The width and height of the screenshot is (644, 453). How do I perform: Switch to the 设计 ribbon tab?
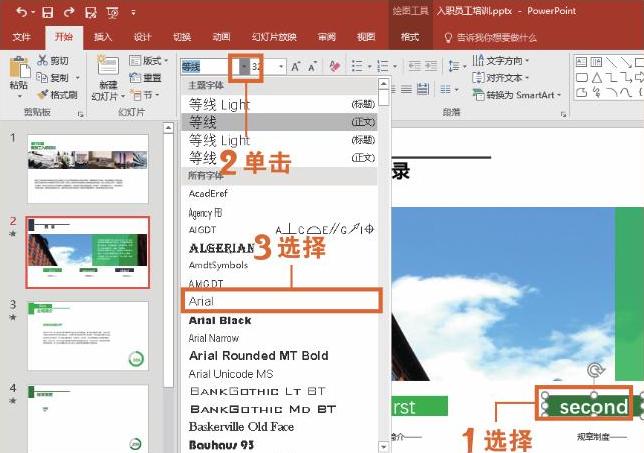click(142, 37)
